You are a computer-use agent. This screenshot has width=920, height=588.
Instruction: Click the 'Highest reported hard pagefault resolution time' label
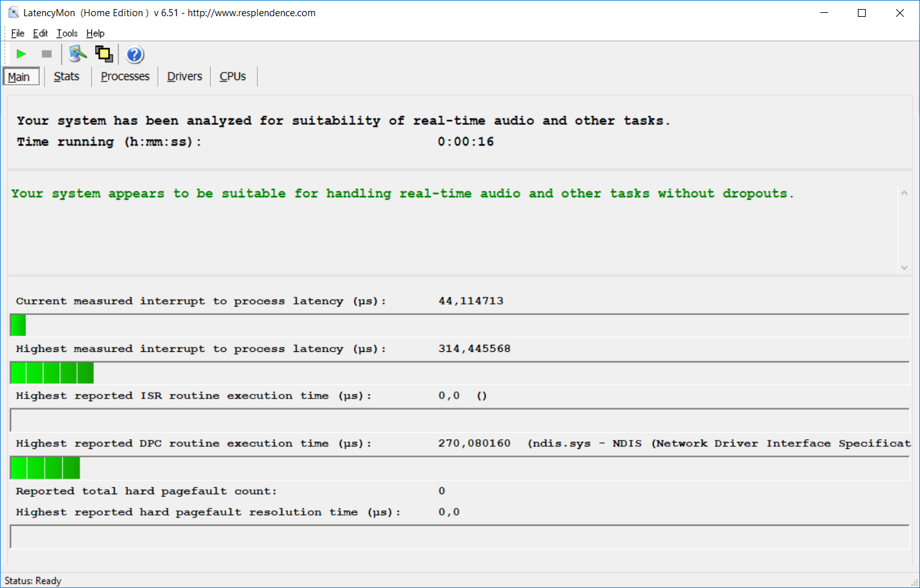(208, 512)
